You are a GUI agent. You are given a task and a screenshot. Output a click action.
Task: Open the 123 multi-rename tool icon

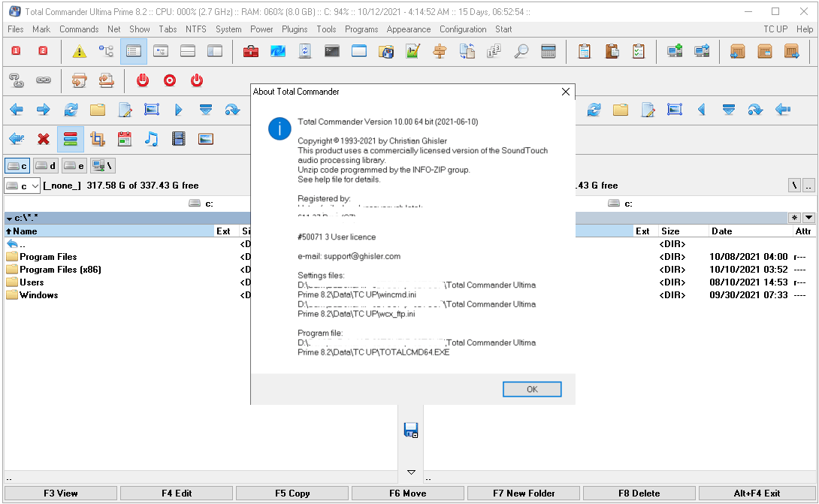point(494,51)
